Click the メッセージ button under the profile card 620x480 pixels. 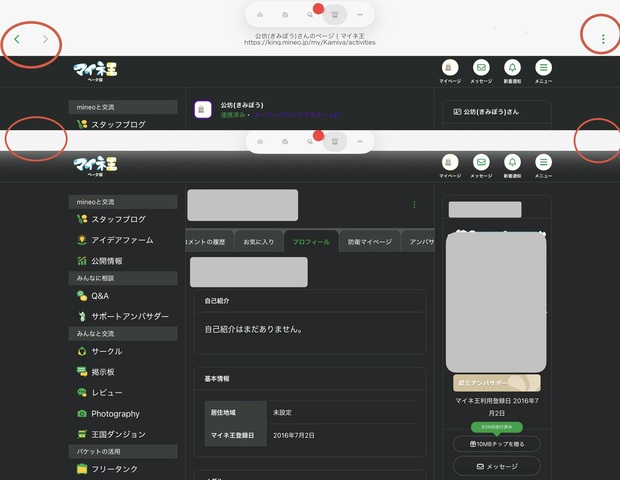(x=497, y=467)
